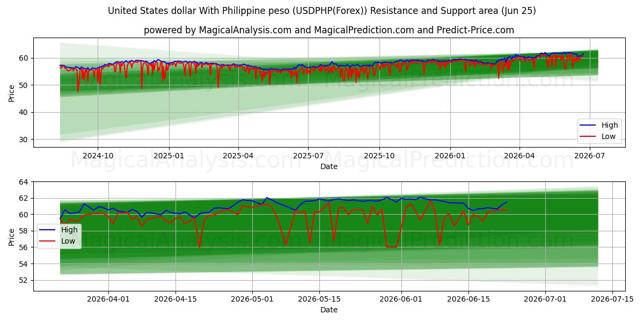
Task: Click the top chart 'Date' axis label
Action: tap(329, 166)
